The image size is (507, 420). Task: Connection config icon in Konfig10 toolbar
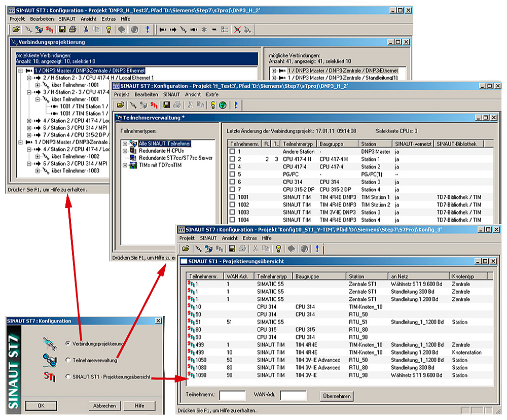tap(199, 249)
